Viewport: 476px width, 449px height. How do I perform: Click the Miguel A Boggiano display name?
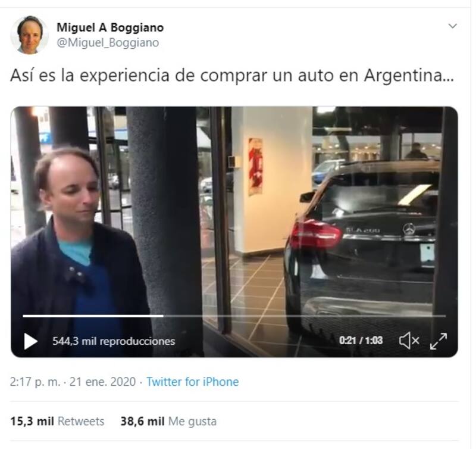110,27
